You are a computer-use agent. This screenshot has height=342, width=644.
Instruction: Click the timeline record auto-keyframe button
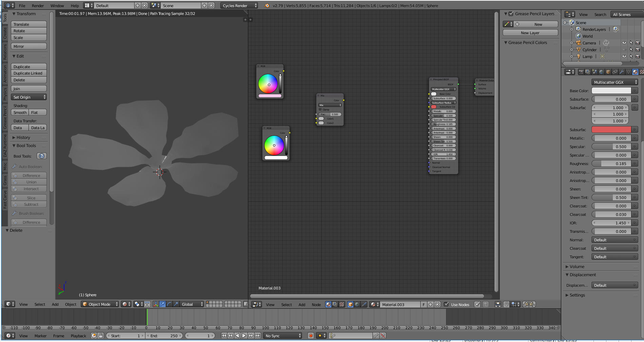pyautogui.click(x=310, y=336)
